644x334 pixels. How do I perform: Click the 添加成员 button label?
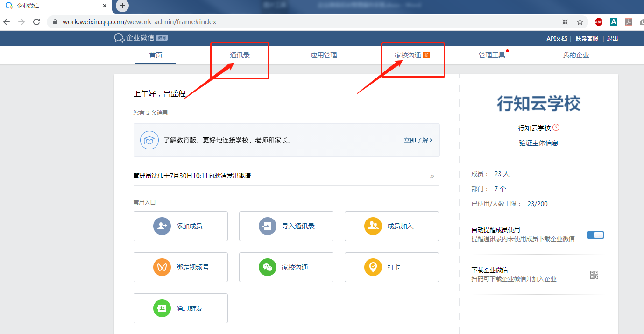(x=189, y=226)
